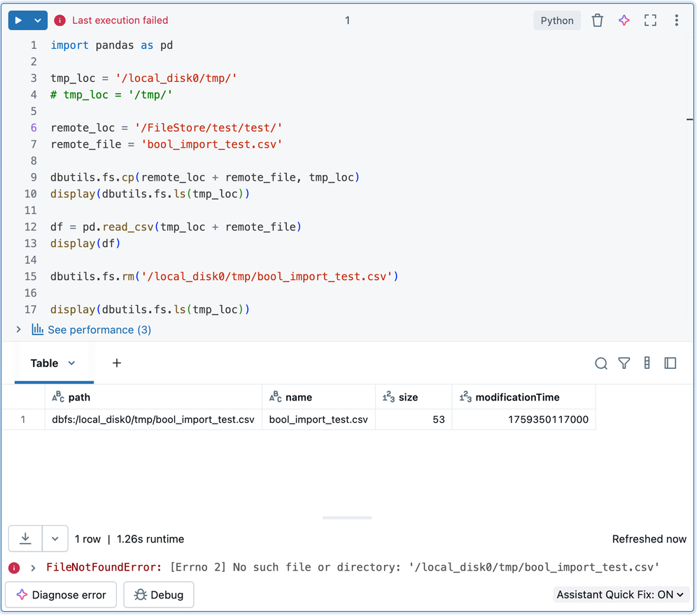Click the Diagnose error button
Image resolution: width=699 pixels, height=616 pixels.
coord(61,595)
